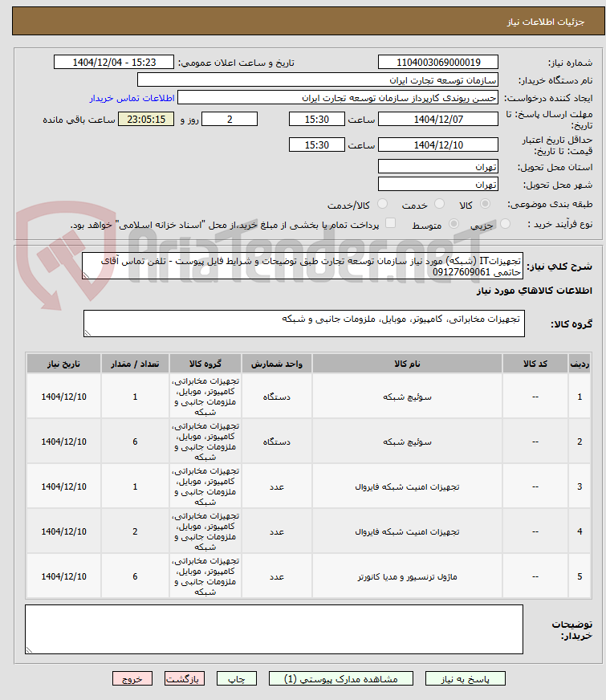Click the واحد شمارش column header
The image size is (606, 700).
click(277, 364)
